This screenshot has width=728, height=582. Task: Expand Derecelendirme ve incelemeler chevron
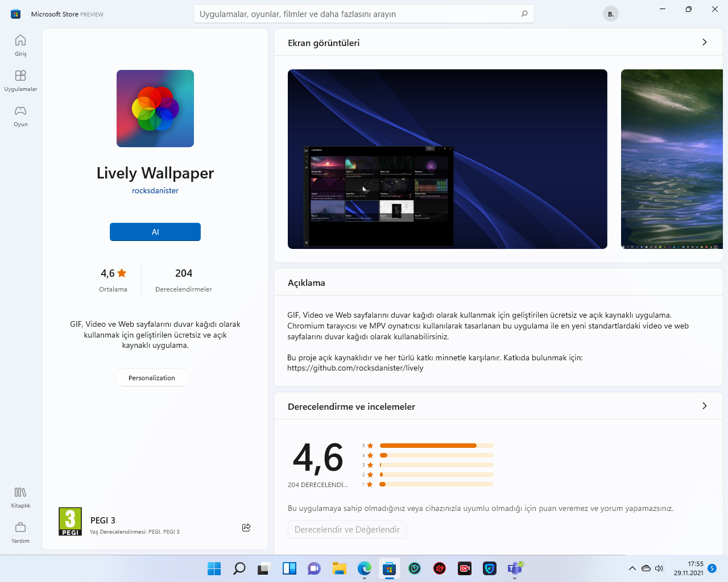point(704,406)
